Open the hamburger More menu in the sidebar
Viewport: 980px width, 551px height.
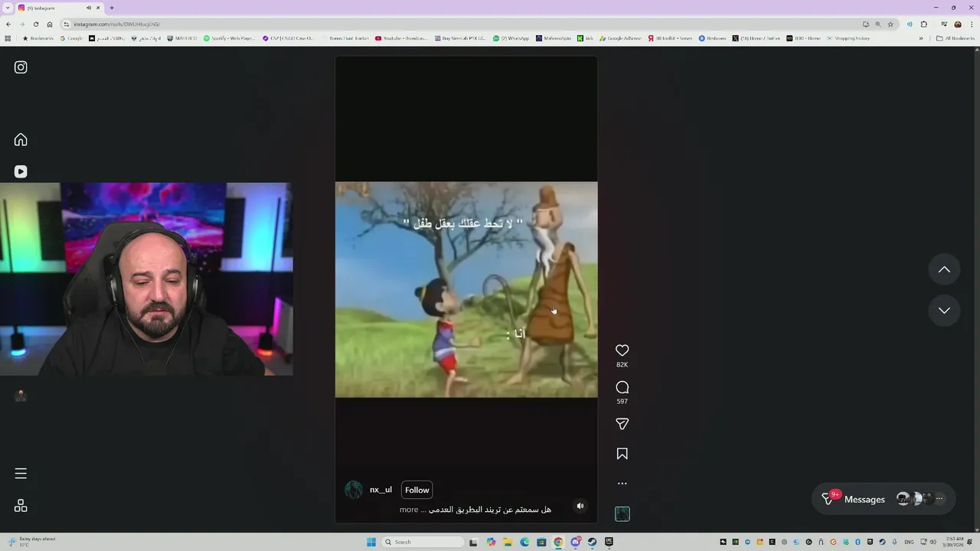[x=21, y=474]
